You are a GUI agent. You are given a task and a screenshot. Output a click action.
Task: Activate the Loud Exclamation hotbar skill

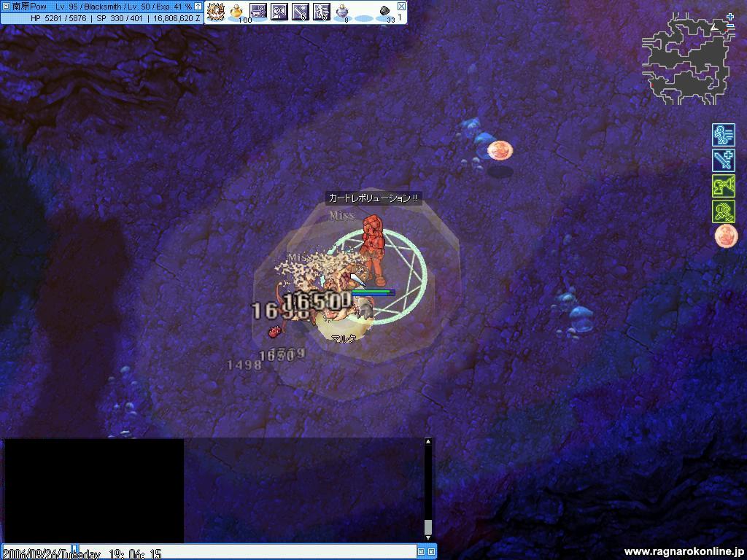(279, 12)
